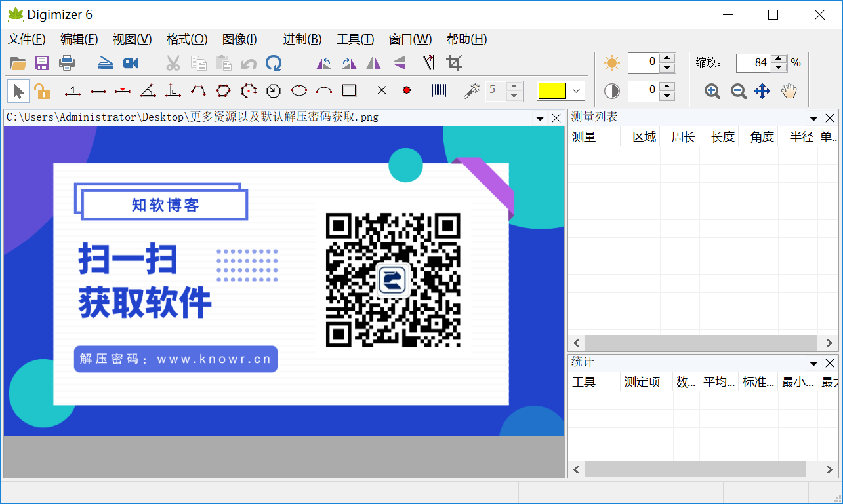The image size is (843, 504).
Task: Select the ellipse tool
Action: coord(299,90)
